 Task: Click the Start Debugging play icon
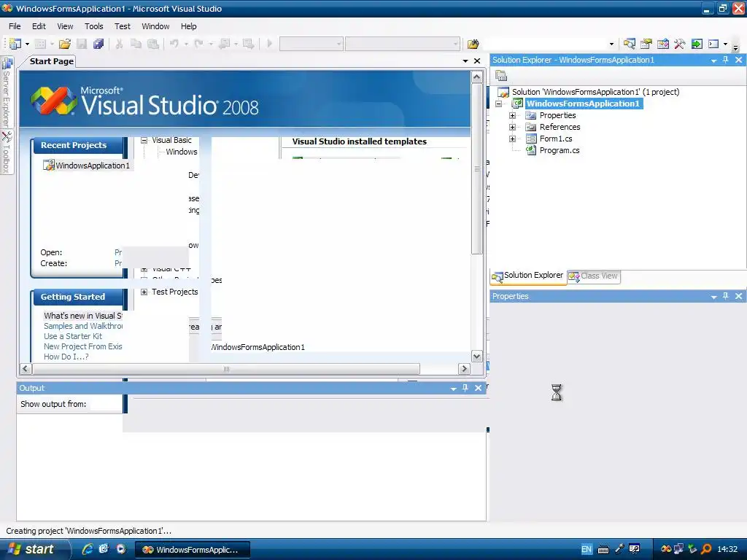[270, 44]
